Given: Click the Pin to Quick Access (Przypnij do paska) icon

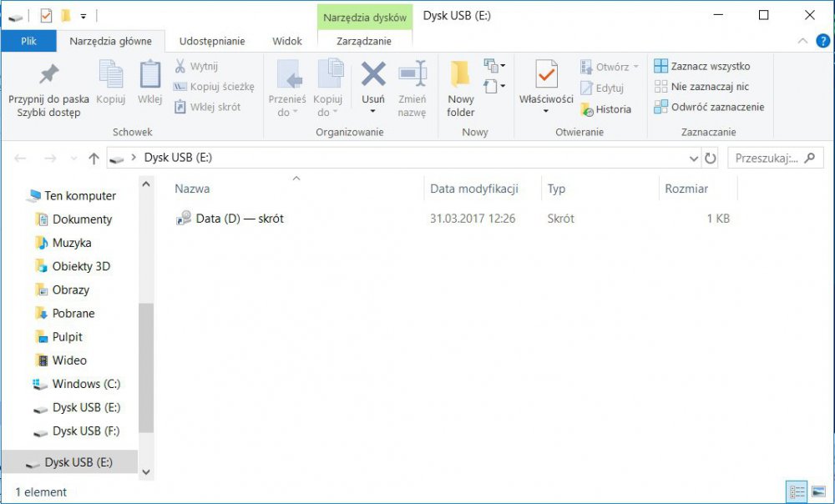Looking at the screenshot, I should coord(48,75).
